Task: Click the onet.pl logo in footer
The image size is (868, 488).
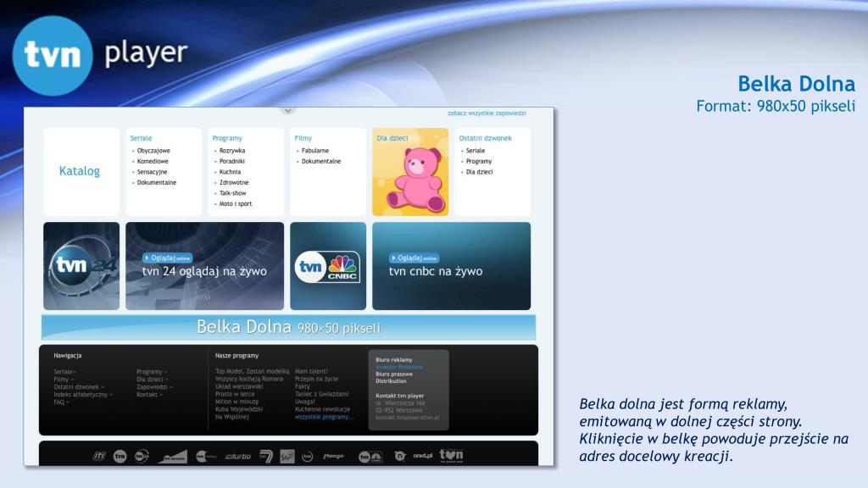Action: (422, 456)
